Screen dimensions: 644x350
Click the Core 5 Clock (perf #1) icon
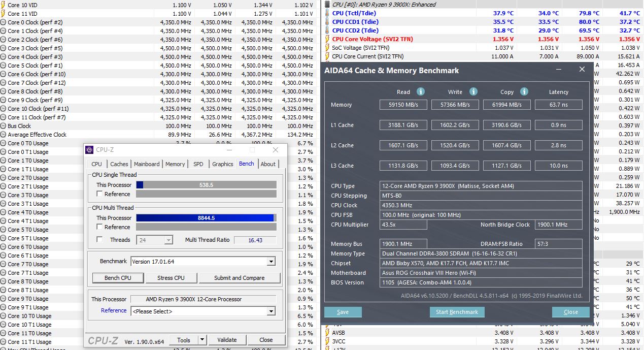click(x=3, y=66)
